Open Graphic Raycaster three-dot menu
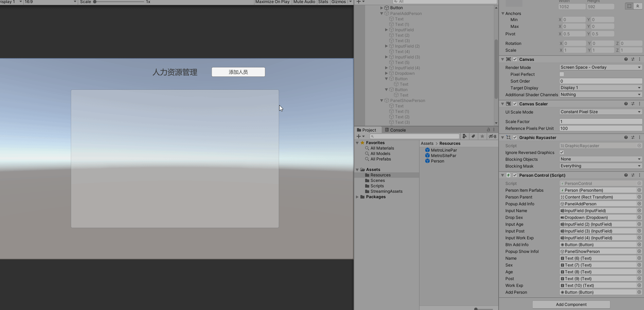Image resolution: width=644 pixels, height=310 pixels. point(640,137)
